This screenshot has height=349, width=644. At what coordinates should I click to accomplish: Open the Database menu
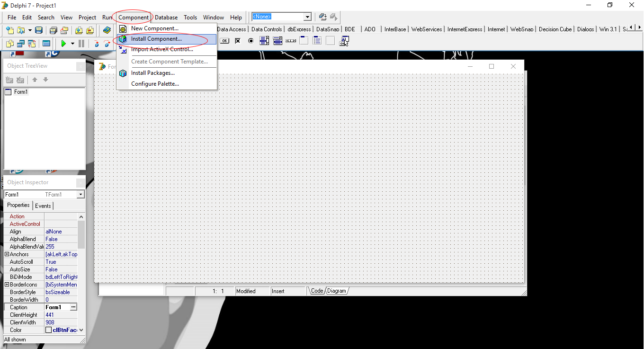coord(166,18)
